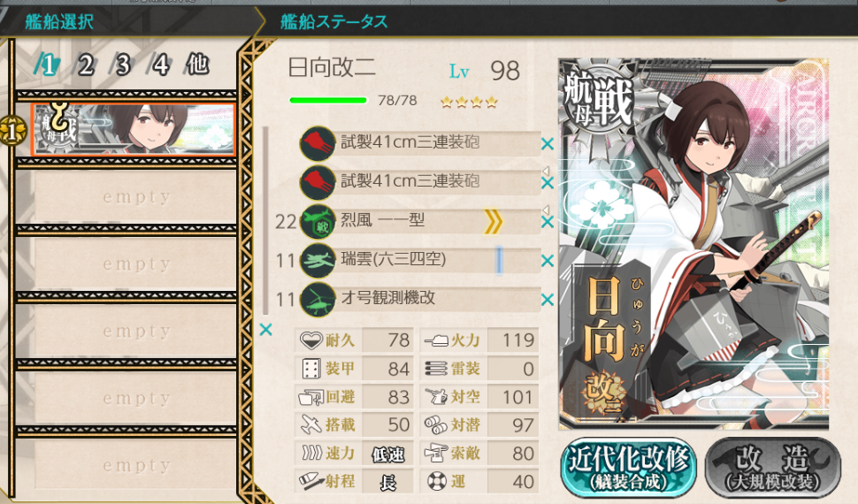Viewport: 858px width, 504px height.
Task: Select fleet tab 4
Action: click(159, 65)
